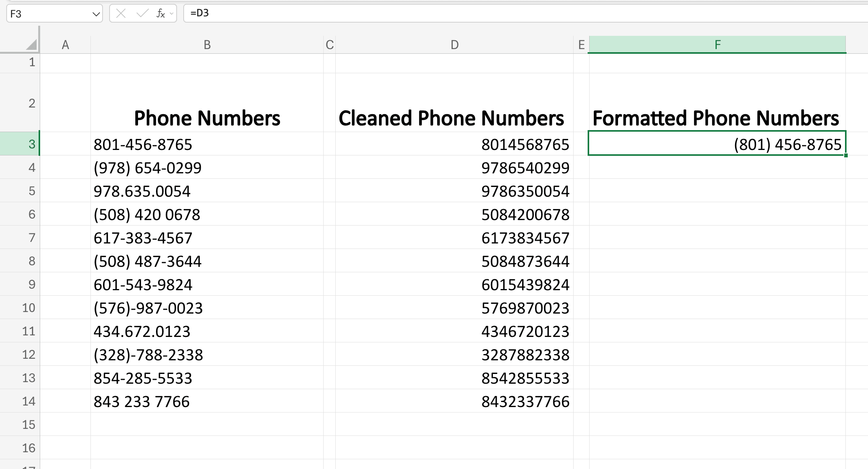Select column D header
This screenshot has height=469, width=868.
454,44
